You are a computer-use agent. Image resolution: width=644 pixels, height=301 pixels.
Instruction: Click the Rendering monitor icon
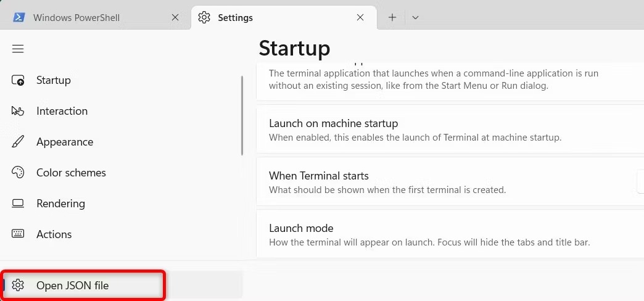coord(18,204)
